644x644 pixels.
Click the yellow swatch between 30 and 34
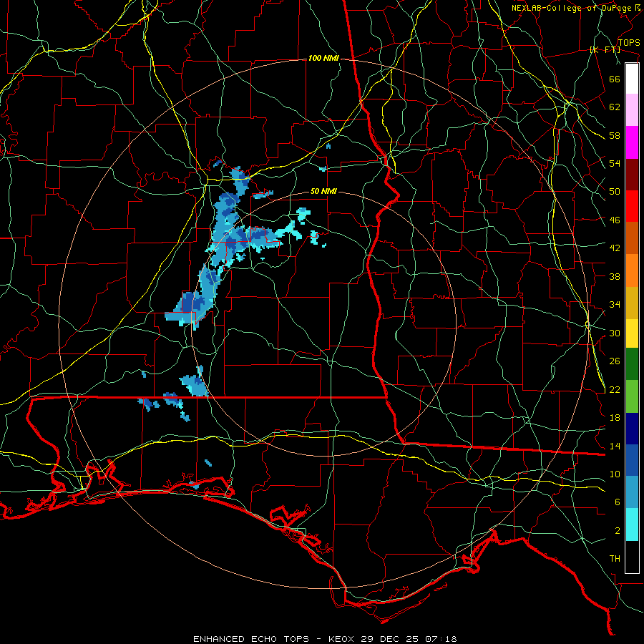click(x=632, y=333)
